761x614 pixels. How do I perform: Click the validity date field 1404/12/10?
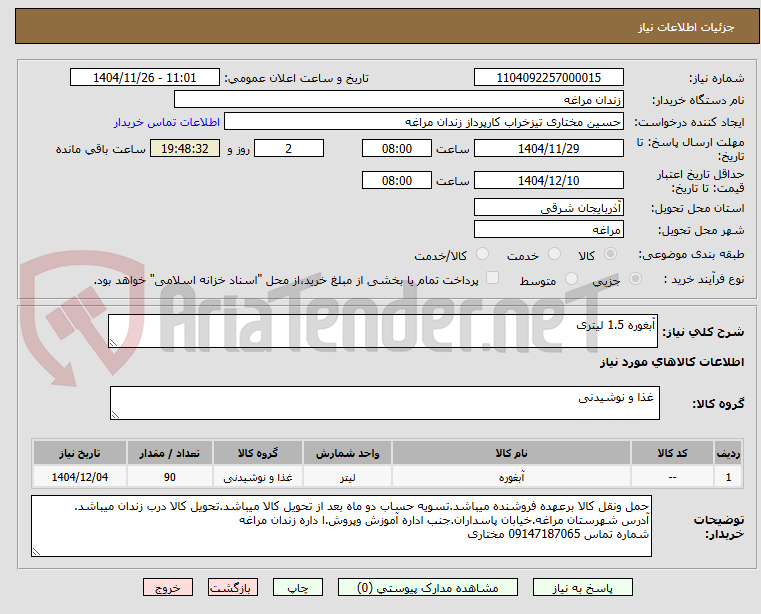tap(548, 181)
